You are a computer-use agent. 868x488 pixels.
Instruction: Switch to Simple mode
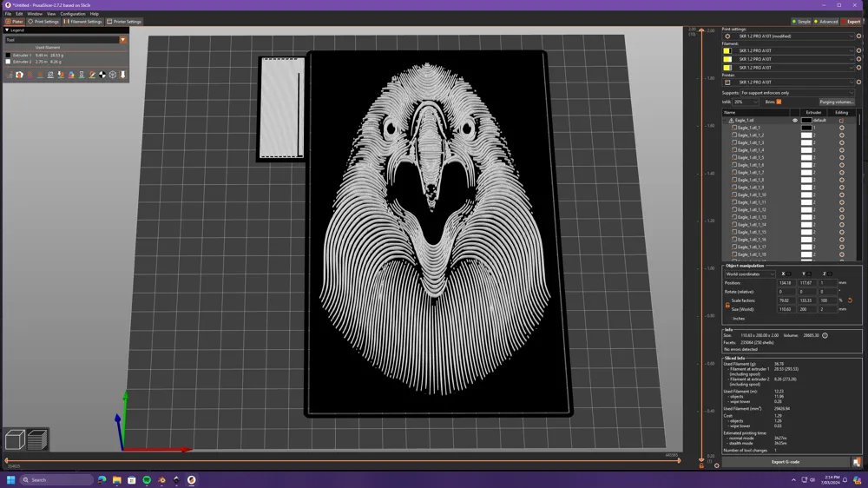pyautogui.click(x=801, y=22)
